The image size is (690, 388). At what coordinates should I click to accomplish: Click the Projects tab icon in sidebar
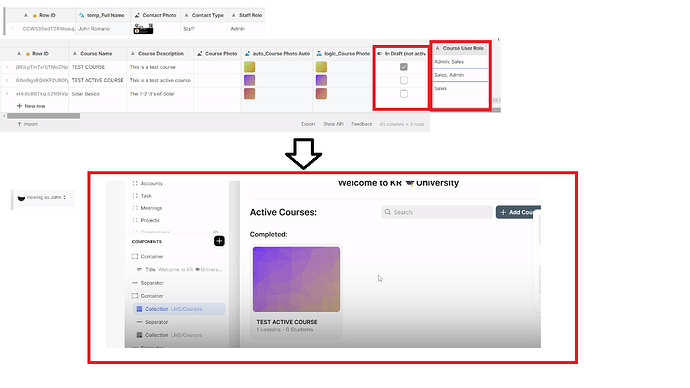coord(135,220)
